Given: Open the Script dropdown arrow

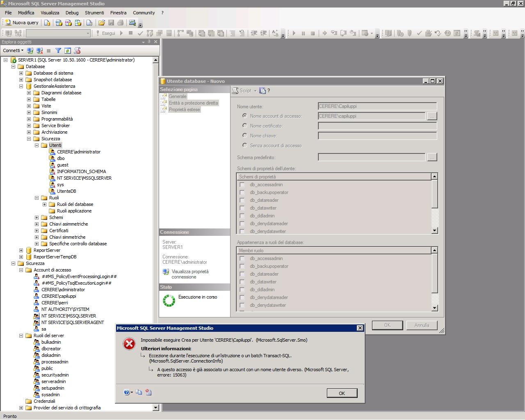Looking at the screenshot, I should coord(255,91).
